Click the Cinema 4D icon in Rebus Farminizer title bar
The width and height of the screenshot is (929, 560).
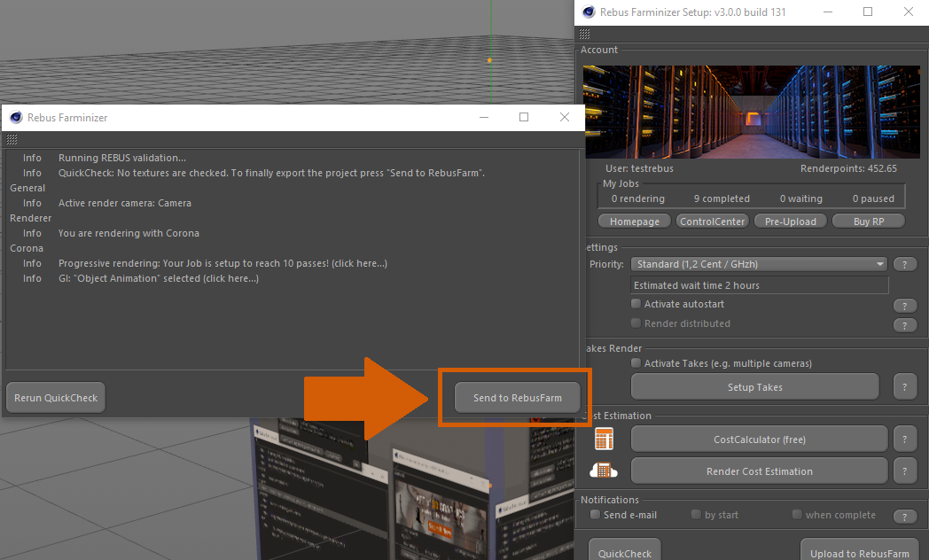click(x=16, y=117)
